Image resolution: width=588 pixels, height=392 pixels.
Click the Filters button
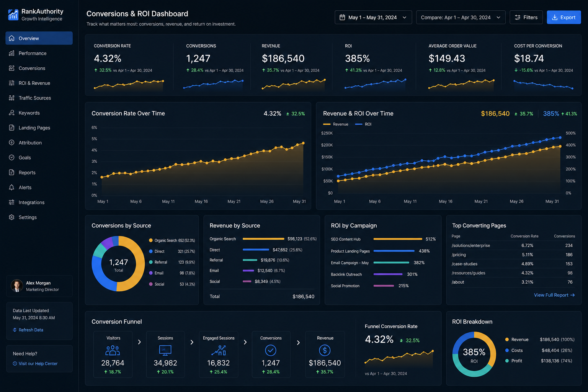[x=526, y=17]
